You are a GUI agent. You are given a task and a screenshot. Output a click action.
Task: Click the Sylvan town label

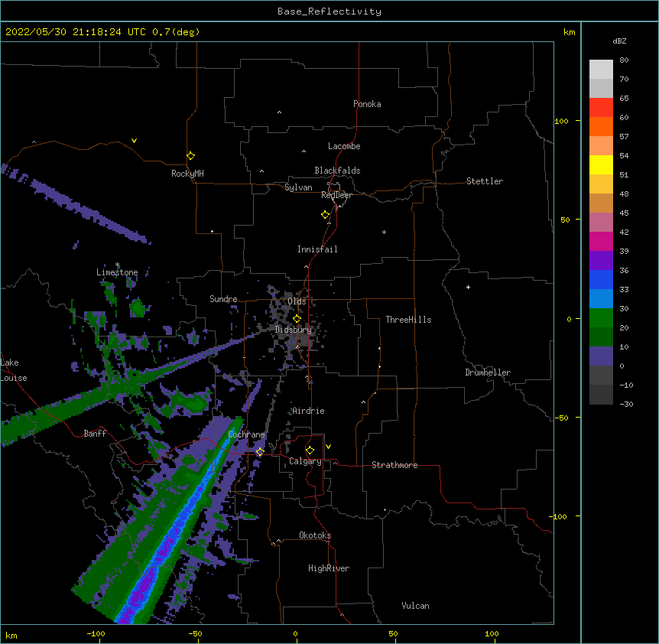point(298,187)
